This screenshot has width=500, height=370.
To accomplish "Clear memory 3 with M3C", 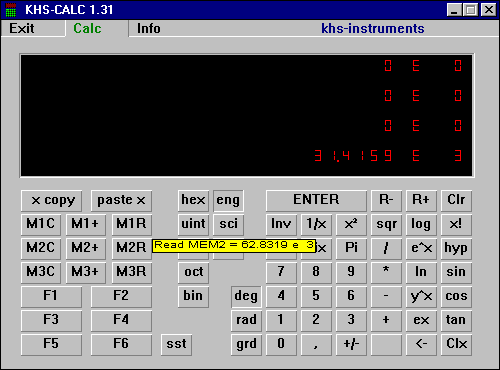I will [x=41, y=272].
